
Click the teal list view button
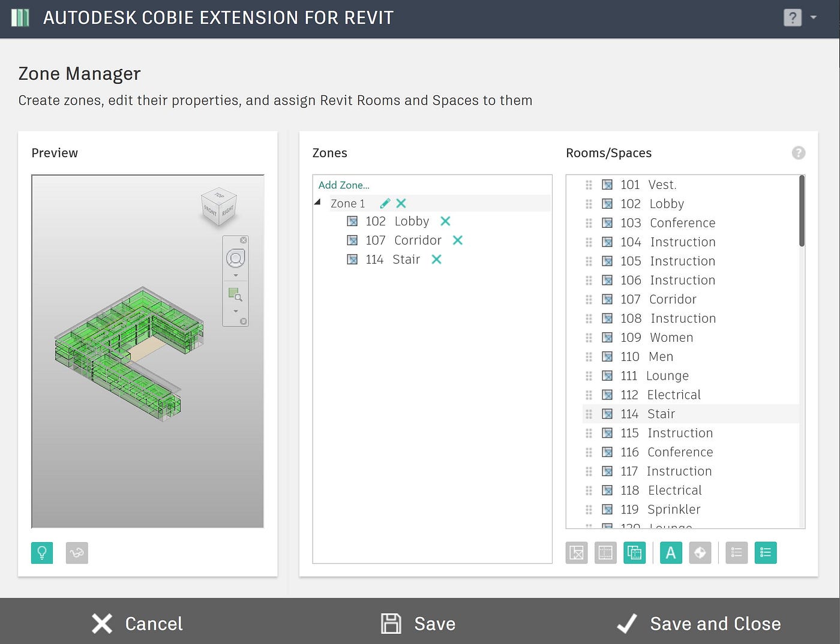(766, 553)
